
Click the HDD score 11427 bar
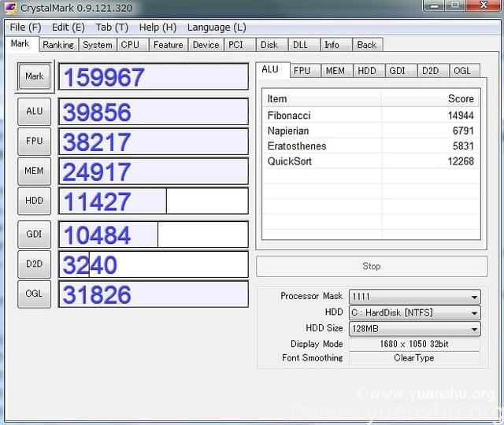coord(154,201)
